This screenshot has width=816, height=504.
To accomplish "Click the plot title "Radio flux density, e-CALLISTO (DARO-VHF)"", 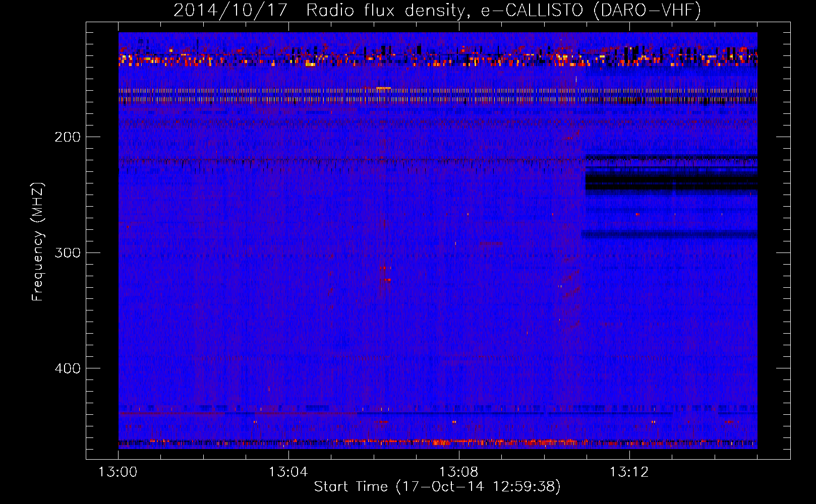I will [x=503, y=10].
